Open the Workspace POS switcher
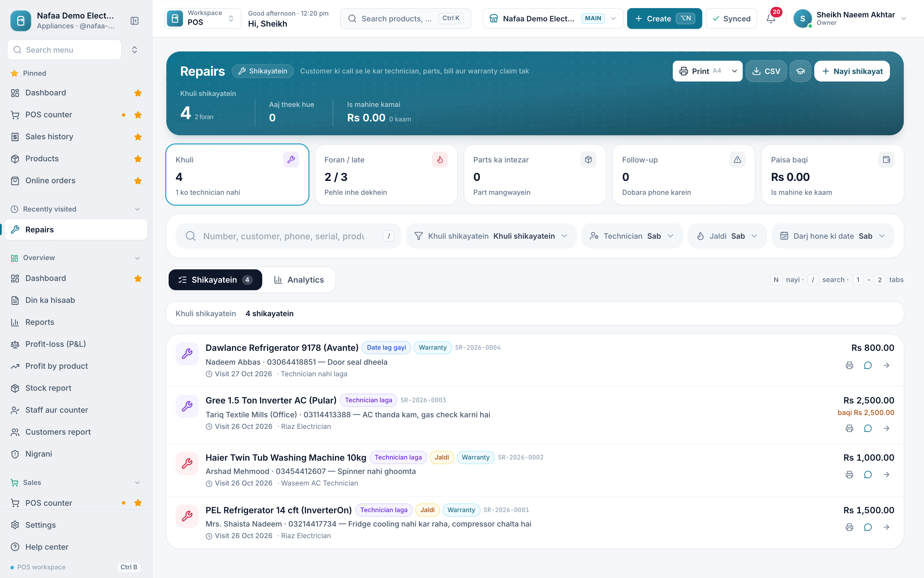The height and width of the screenshot is (578, 924). 202,18
